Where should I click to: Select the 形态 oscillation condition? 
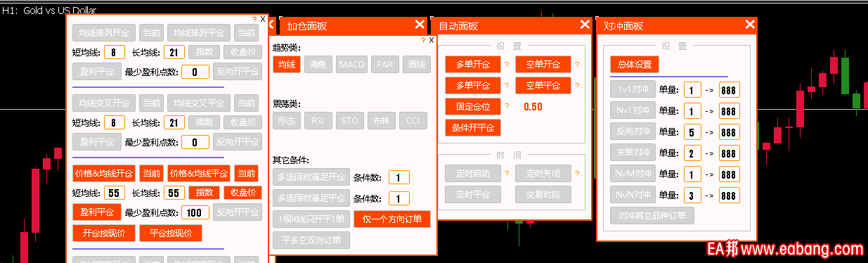click(x=287, y=120)
